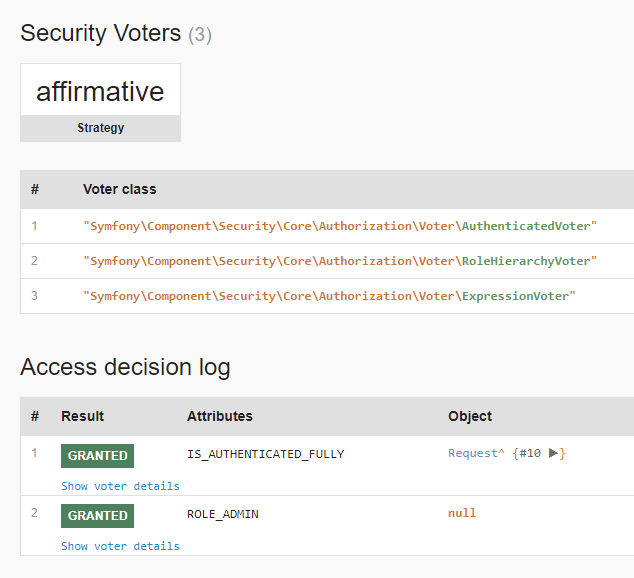Click the affirmative strategy value
This screenshot has width=634, height=578.
pos(100,91)
